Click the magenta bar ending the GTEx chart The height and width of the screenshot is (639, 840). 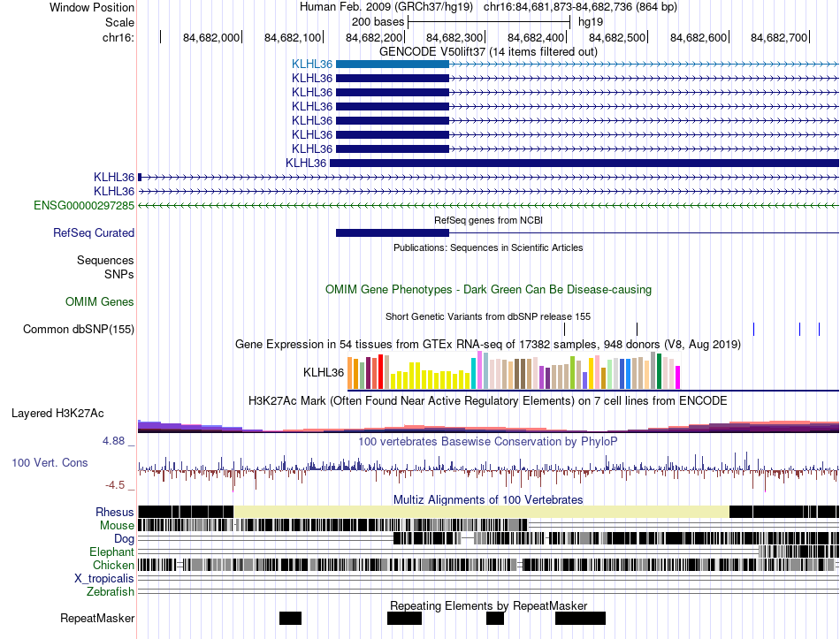click(x=677, y=377)
